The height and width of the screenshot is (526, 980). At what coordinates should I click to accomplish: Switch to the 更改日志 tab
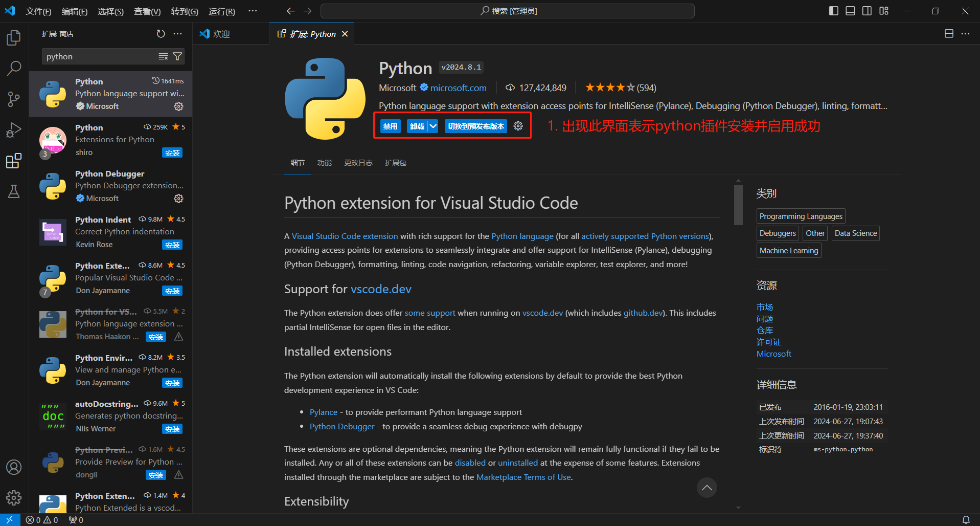point(358,163)
